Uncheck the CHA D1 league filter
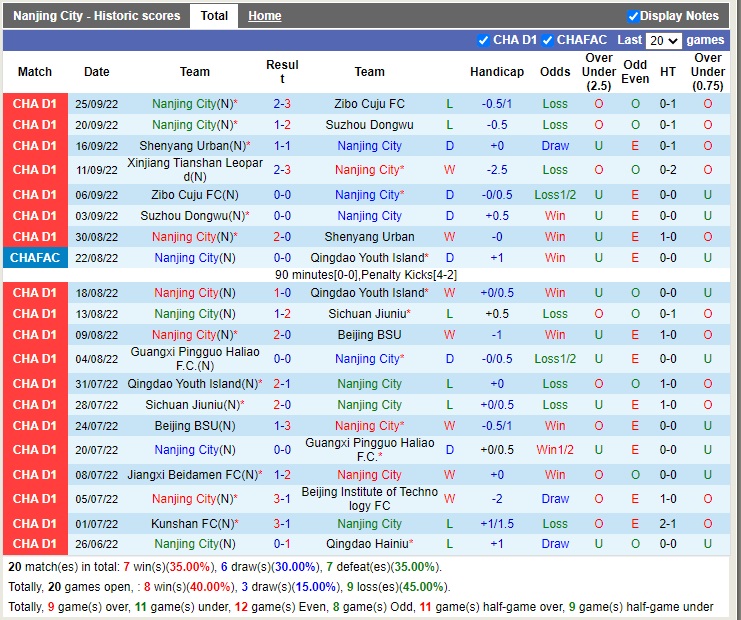 [x=484, y=40]
